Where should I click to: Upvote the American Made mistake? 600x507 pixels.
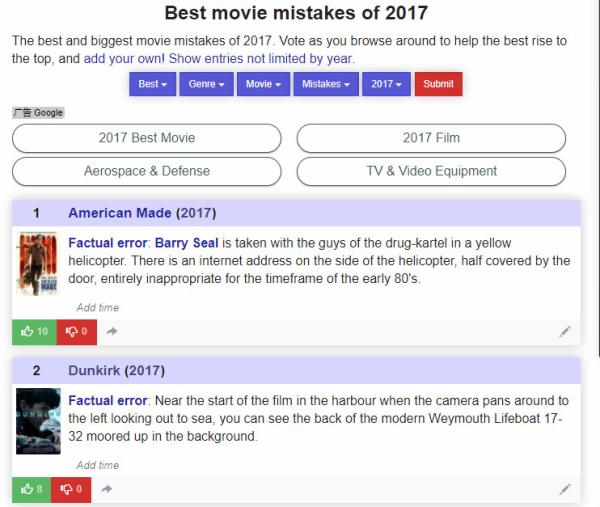click(34, 331)
